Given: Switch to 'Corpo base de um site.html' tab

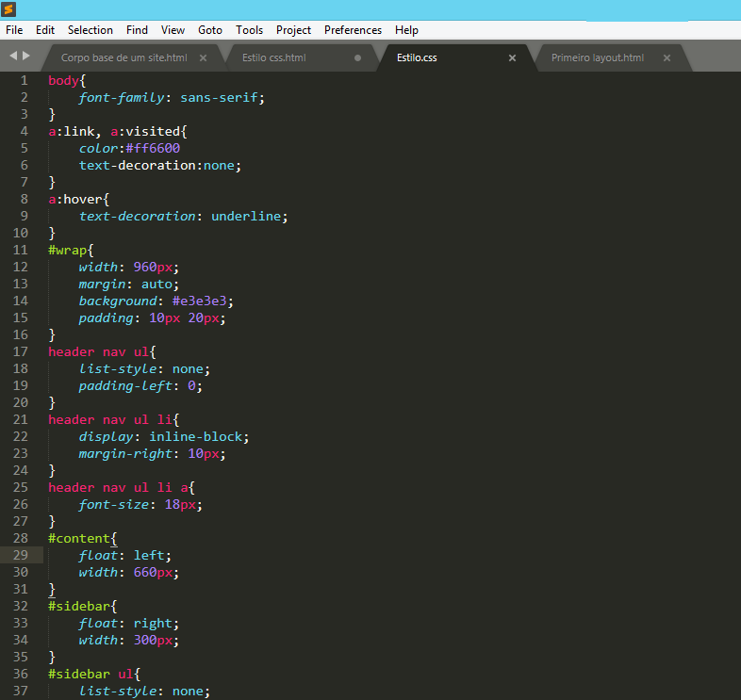Looking at the screenshot, I should click(x=123, y=58).
